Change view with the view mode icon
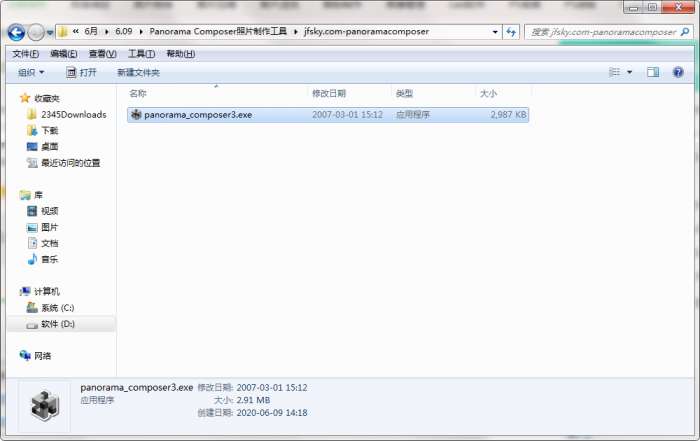Viewport: 700px width, 441px height. (x=615, y=72)
